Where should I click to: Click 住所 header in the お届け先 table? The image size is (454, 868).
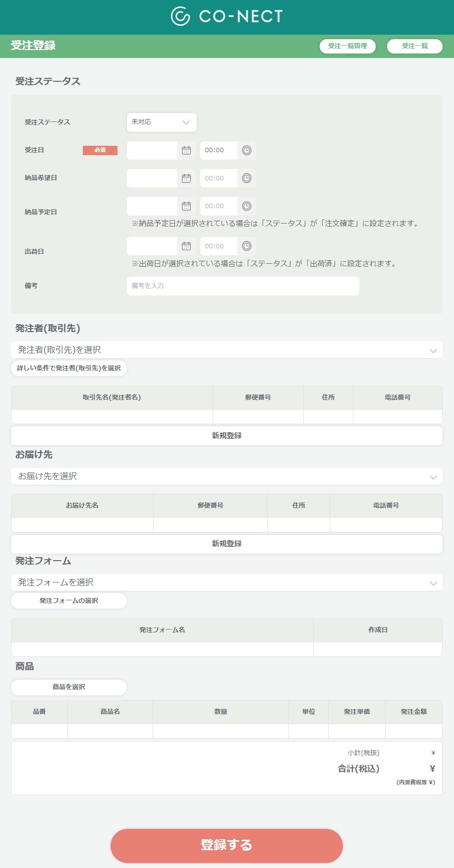[x=299, y=506]
